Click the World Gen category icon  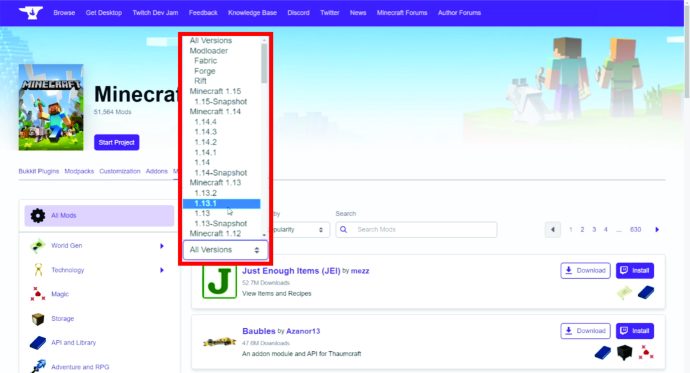click(x=38, y=245)
